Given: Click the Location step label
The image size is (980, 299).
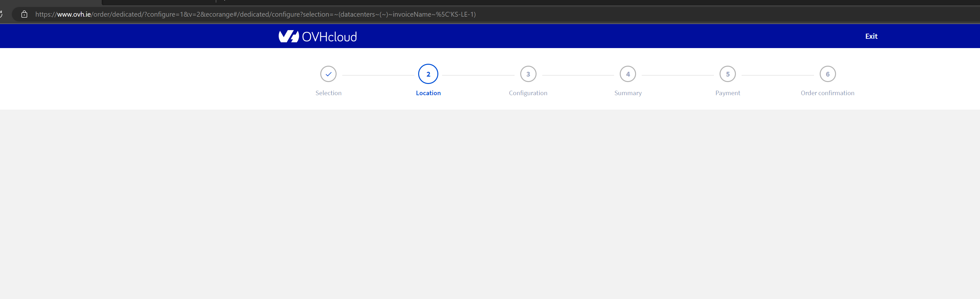Looking at the screenshot, I should 428,93.
